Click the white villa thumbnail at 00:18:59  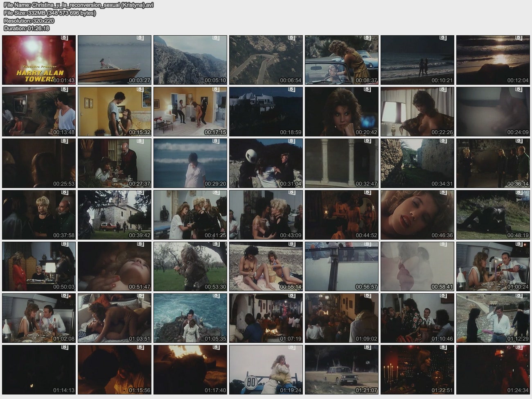tap(266, 111)
